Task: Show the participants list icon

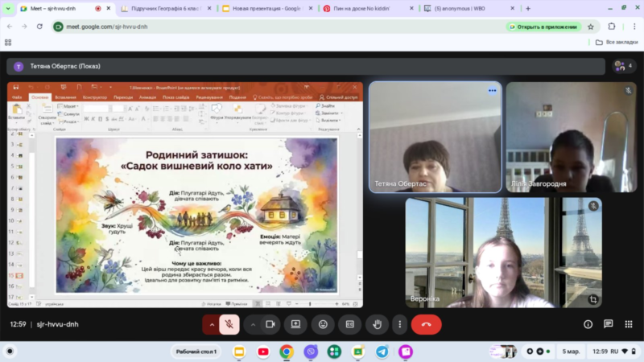Action: pos(622,66)
